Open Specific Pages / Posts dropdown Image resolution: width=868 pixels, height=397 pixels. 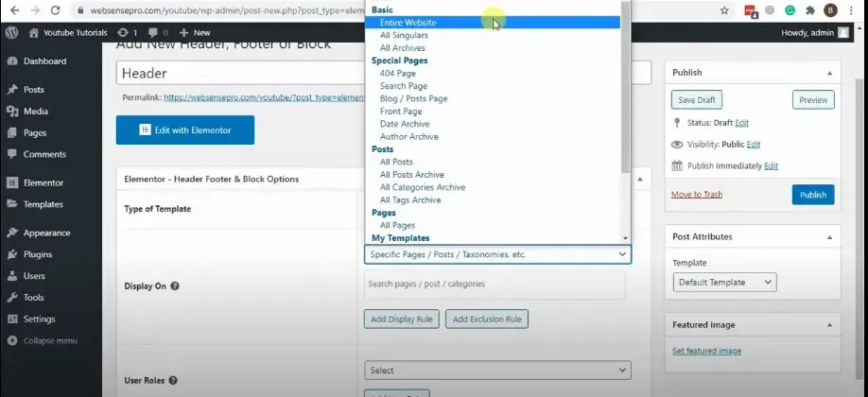(x=497, y=254)
